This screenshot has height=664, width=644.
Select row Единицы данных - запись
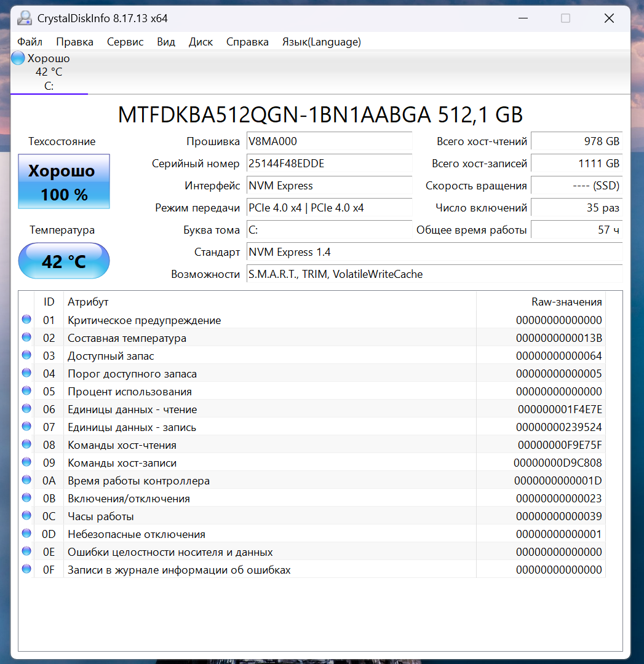click(312, 427)
